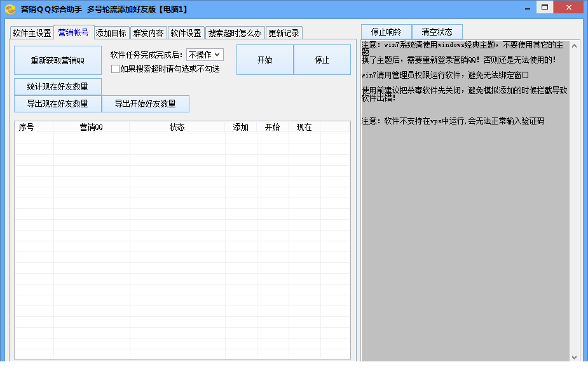
Task: Click scroll down arrow in notice panel
Action: tap(575, 358)
